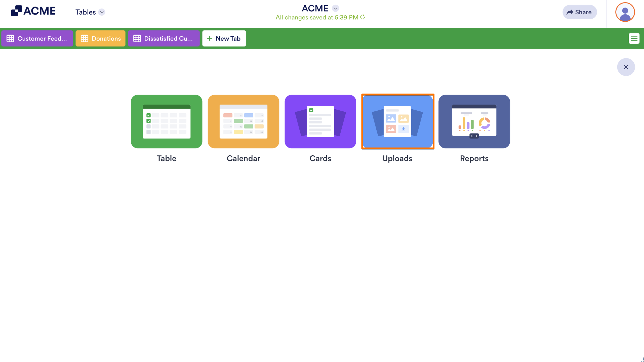Click the Uploads label text

[x=397, y=159]
